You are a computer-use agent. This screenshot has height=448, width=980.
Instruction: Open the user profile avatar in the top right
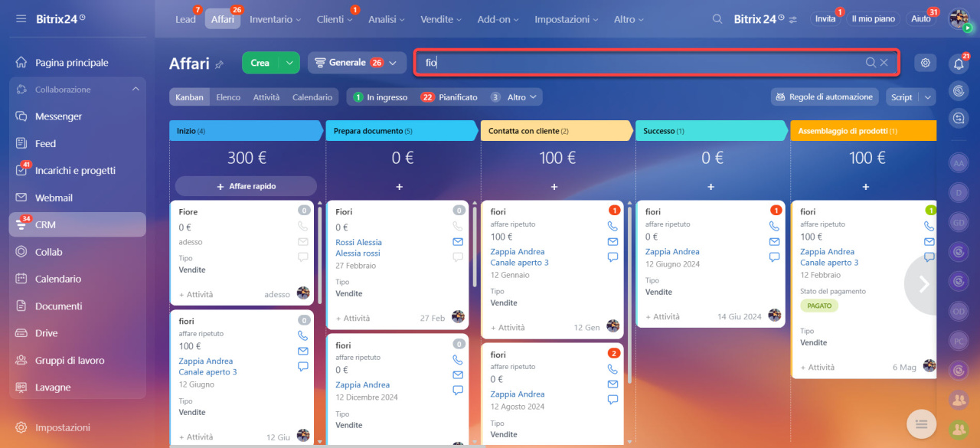[x=959, y=18]
